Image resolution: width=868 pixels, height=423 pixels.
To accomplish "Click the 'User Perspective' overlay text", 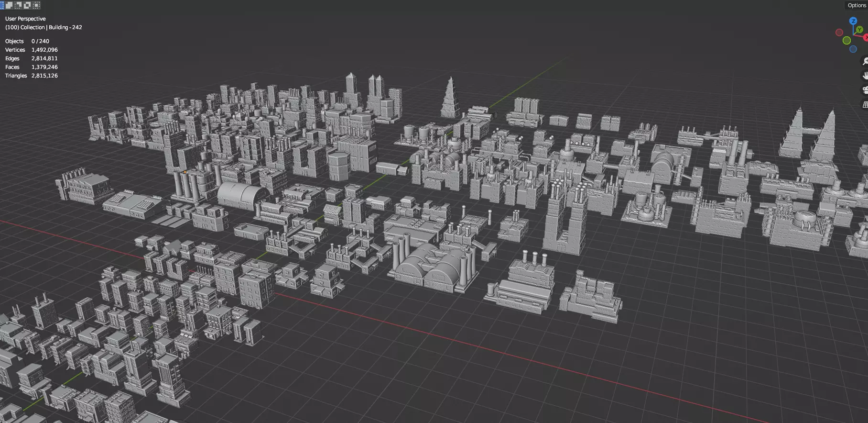I will [x=25, y=19].
